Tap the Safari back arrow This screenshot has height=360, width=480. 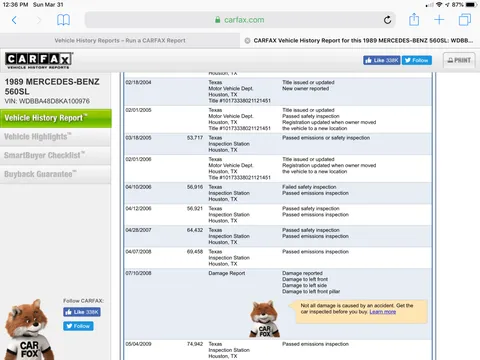[x=14, y=20]
